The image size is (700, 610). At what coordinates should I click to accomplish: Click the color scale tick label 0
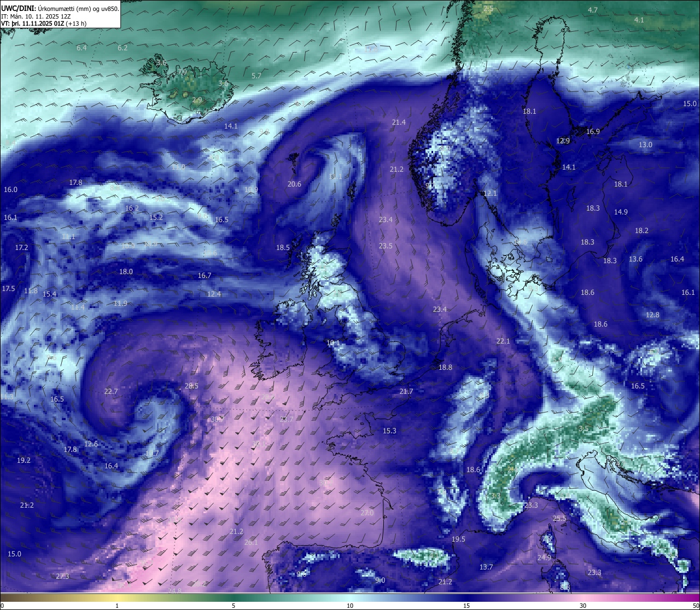2,606
